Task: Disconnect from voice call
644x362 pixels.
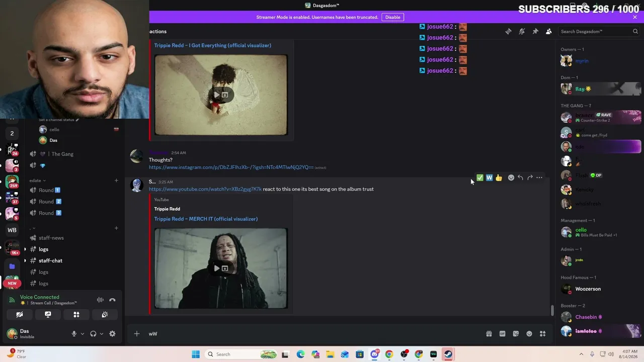Action: [x=112, y=300]
